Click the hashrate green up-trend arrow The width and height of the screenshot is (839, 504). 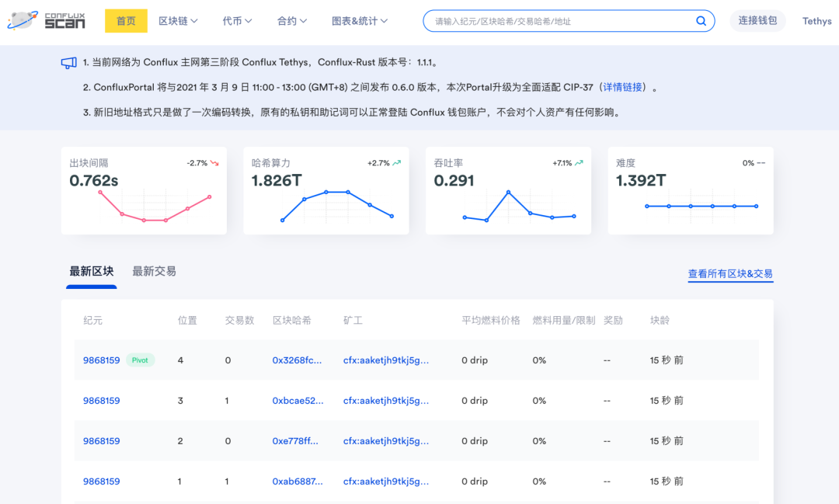click(x=397, y=163)
